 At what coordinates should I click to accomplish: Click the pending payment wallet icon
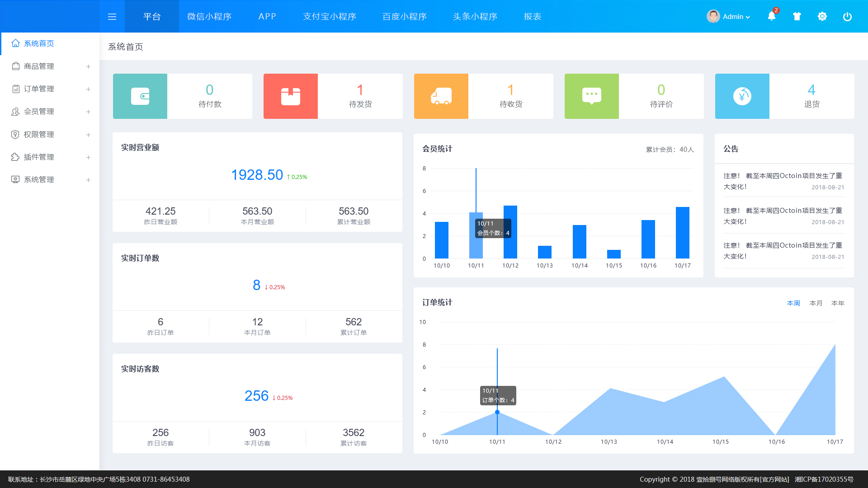(140, 96)
